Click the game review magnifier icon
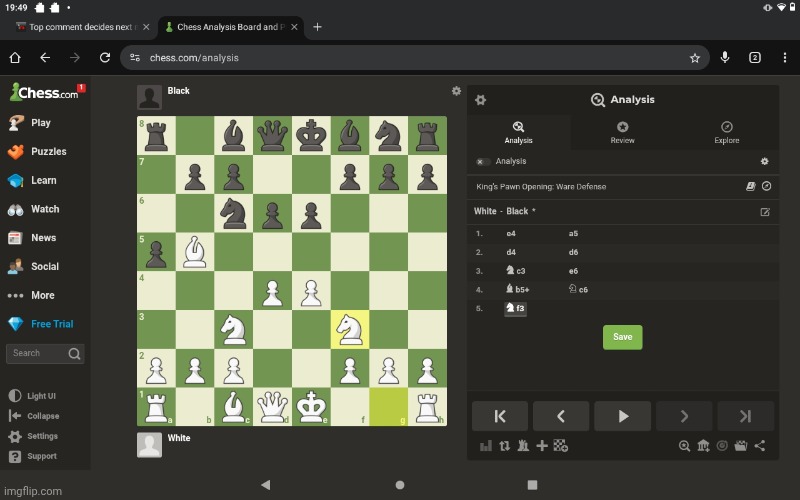Viewport: 800px width, 500px height. click(684, 446)
